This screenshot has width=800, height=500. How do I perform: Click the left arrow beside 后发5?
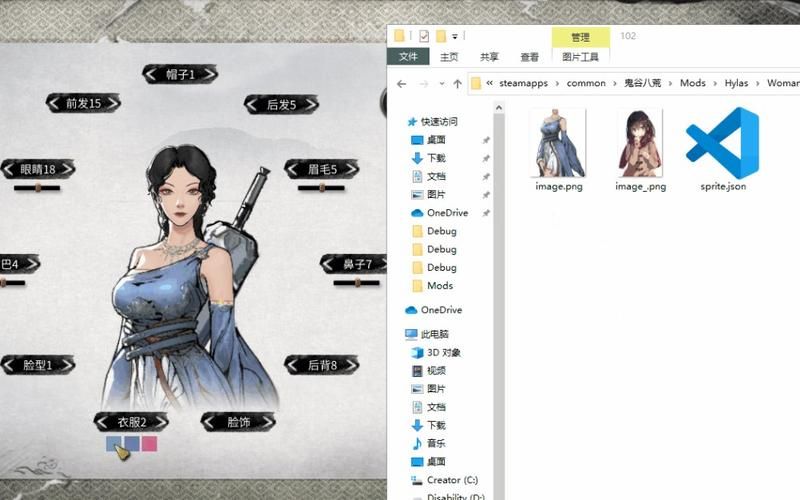point(252,105)
